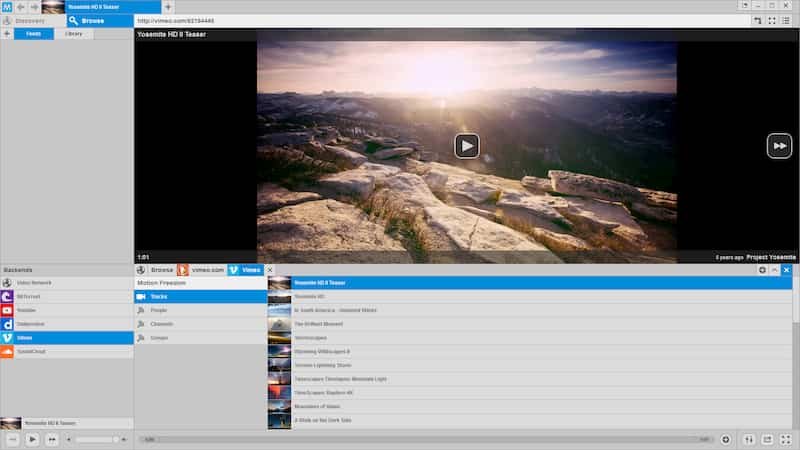Select the SoundCloud backend

click(67, 352)
